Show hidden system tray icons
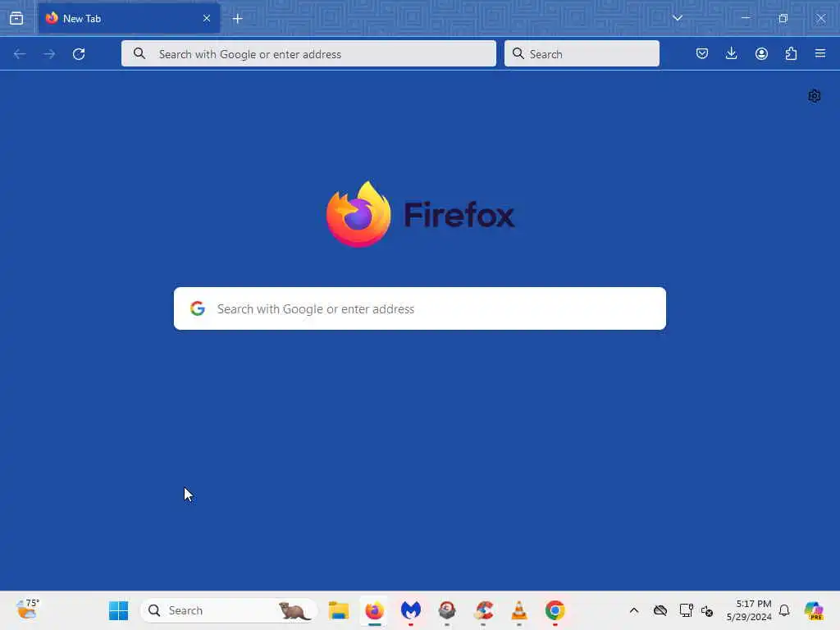This screenshot has height=630, width=840. [634, 610]
